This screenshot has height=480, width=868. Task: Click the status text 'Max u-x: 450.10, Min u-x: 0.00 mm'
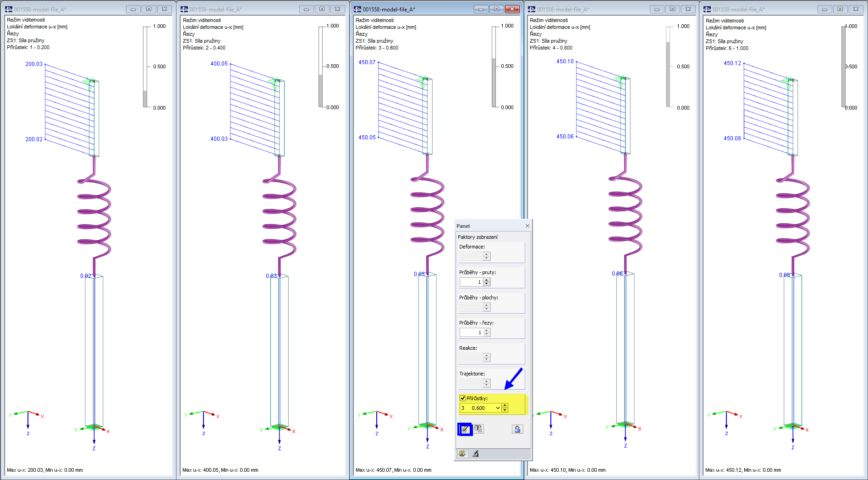(568, 470)
